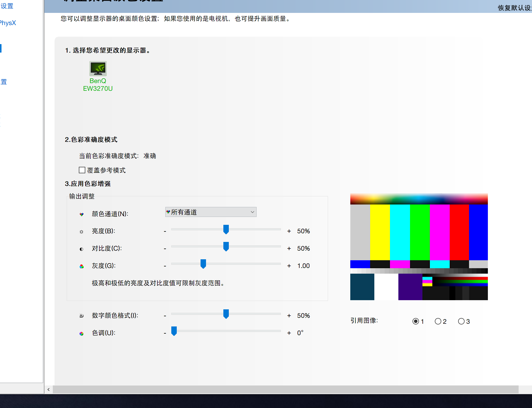Click the 色调(U) hue slider thumb

(174, 331)
